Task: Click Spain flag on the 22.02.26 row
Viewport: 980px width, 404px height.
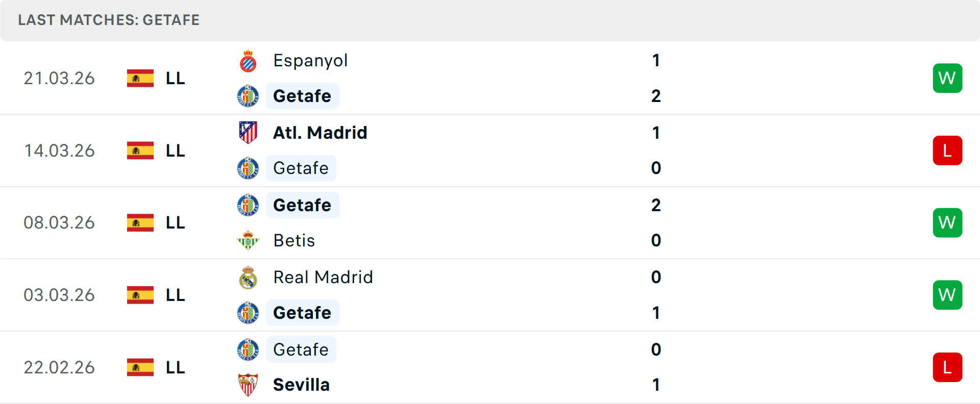Action: click(140, 367)
